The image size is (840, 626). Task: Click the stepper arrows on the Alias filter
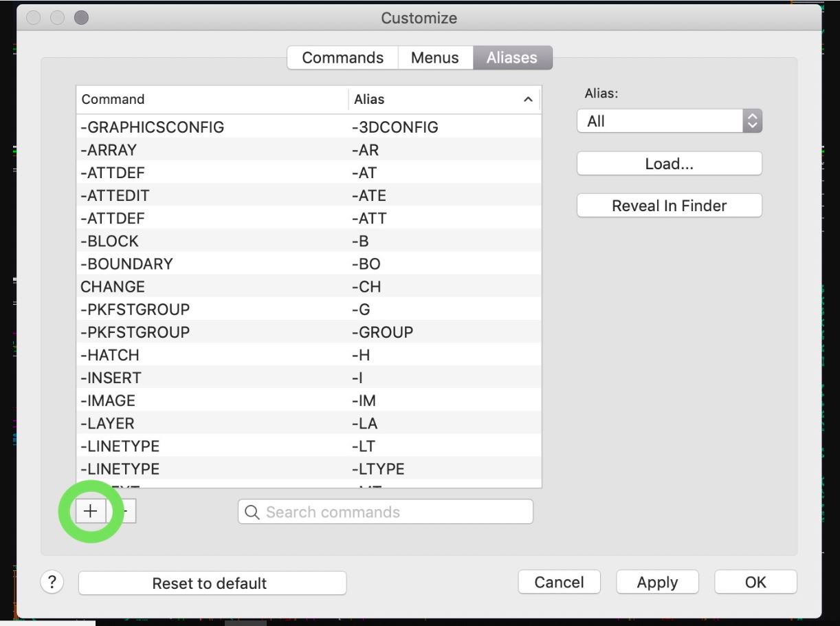(x=752, y=120)
